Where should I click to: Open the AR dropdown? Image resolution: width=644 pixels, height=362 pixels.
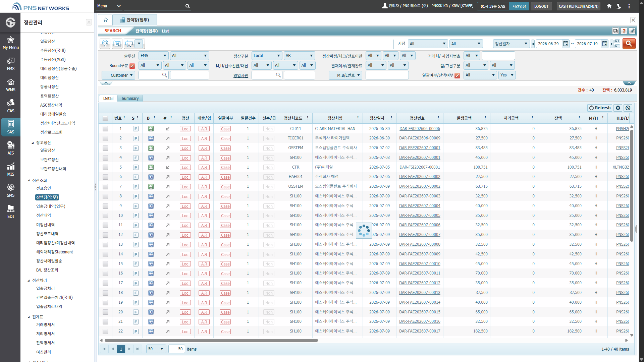point(299,56)
